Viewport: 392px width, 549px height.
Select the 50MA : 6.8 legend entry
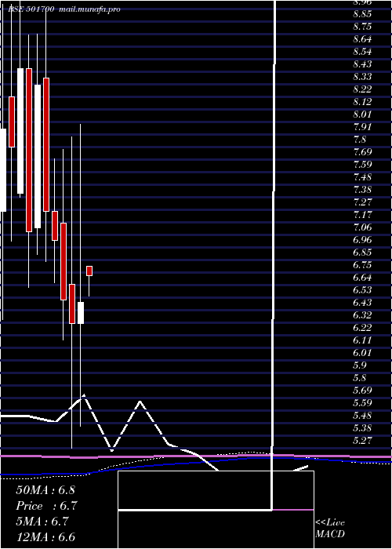[x=45, y=490]
